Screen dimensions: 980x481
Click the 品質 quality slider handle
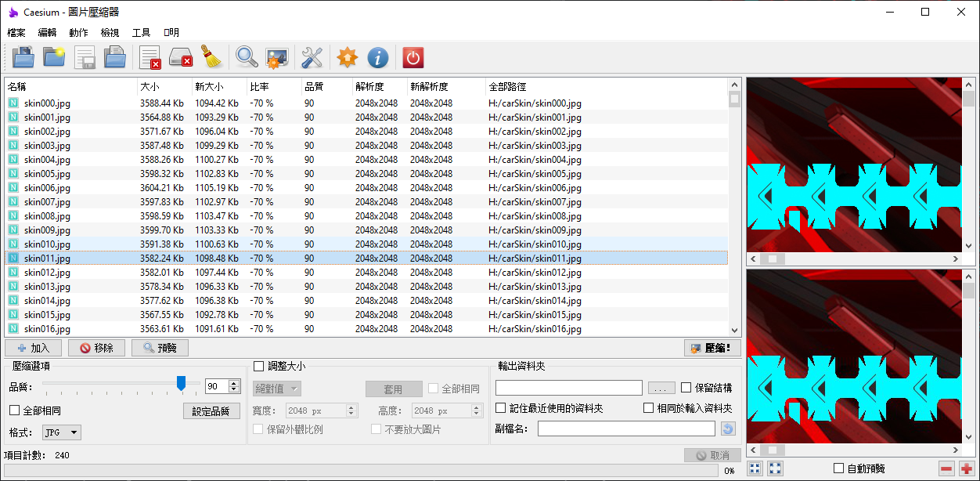coord(181,383)
